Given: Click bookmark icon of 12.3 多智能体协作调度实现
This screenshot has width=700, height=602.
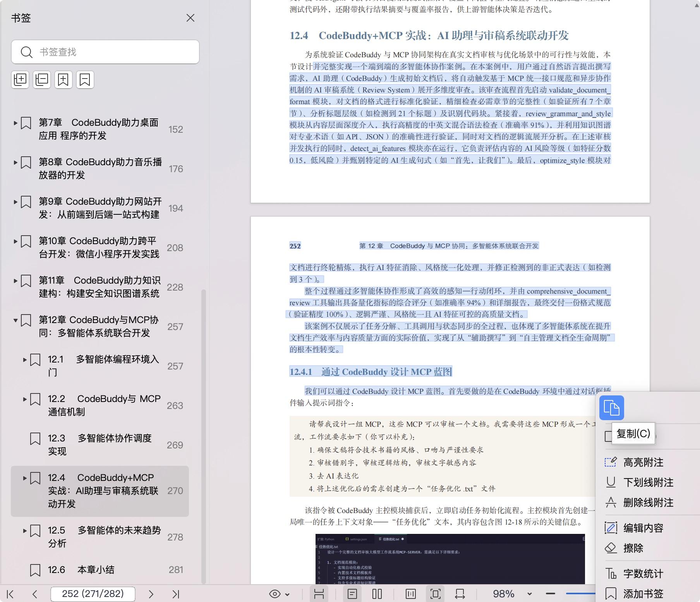Looking at the screenshot, I should pyautogui.click(x=35, y=439).
